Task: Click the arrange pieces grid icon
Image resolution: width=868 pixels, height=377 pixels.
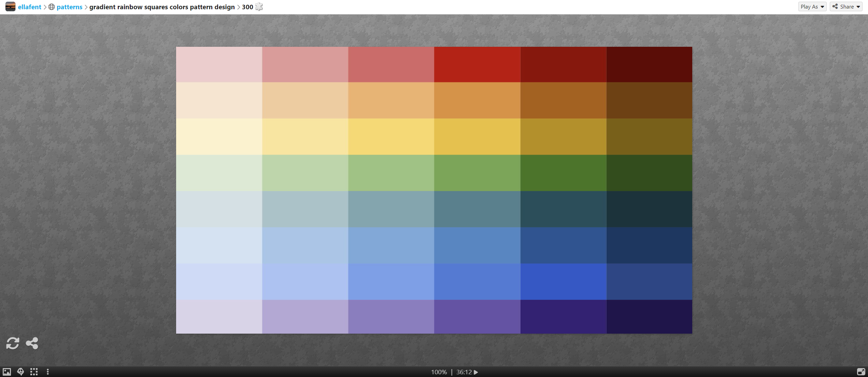Action: [34, 372]
